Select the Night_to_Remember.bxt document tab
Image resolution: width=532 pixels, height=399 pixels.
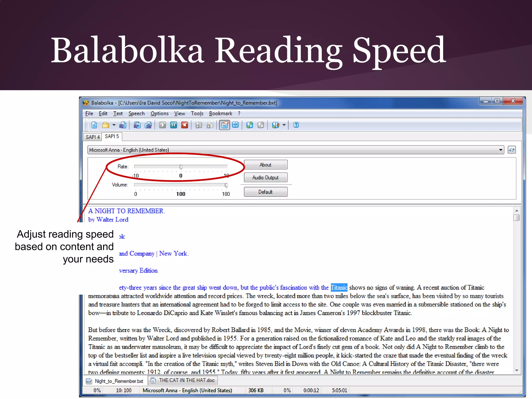click(115, 381)
